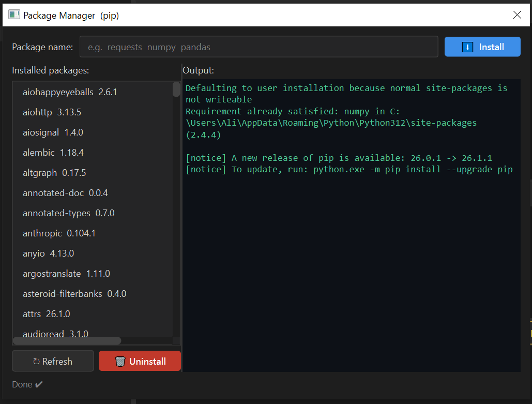The width and height of the screenshot is (532, 404).
Task: Click the Package Manager window icon
Action: (14, 15)
